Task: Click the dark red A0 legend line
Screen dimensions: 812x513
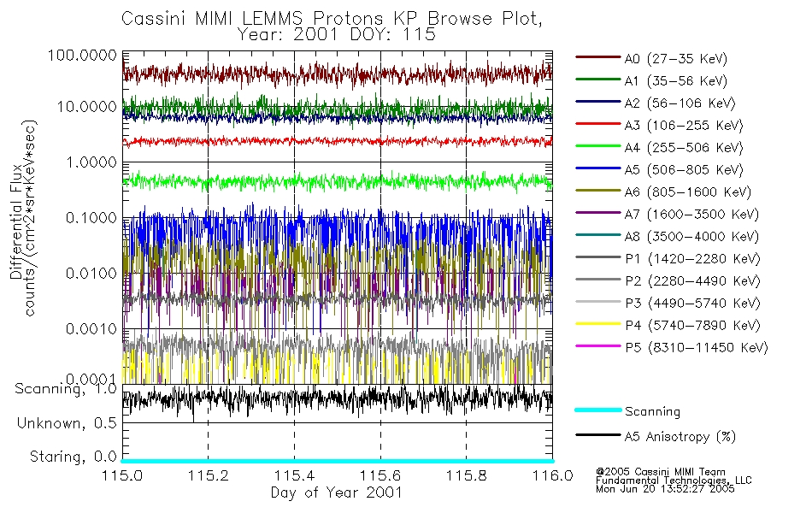Action: click(598, 57)
